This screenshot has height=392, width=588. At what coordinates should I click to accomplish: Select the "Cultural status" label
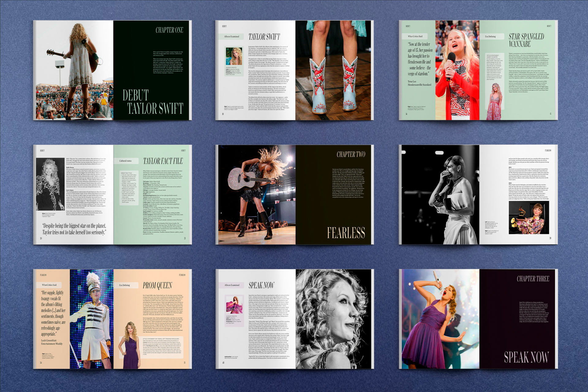(125, 160)
